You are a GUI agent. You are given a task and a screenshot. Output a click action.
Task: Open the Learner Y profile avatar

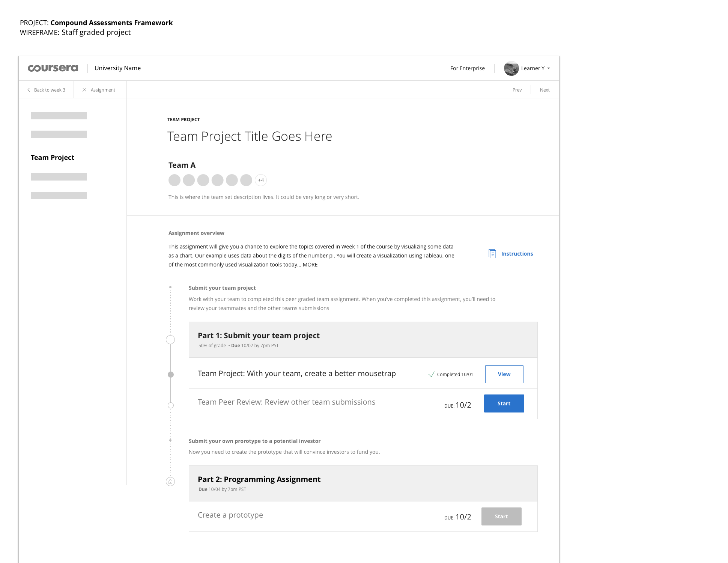(511, 68)
